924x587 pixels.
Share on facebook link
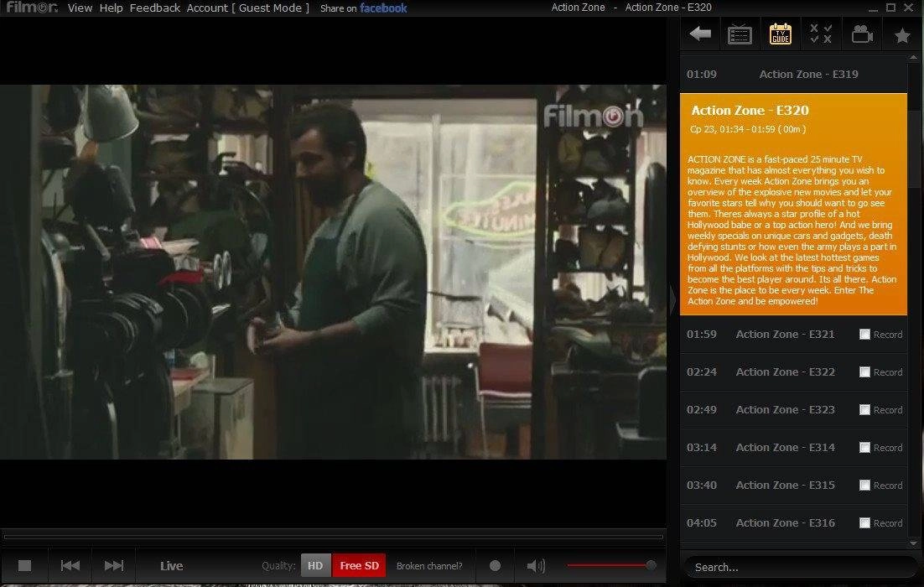click(364, 8)
